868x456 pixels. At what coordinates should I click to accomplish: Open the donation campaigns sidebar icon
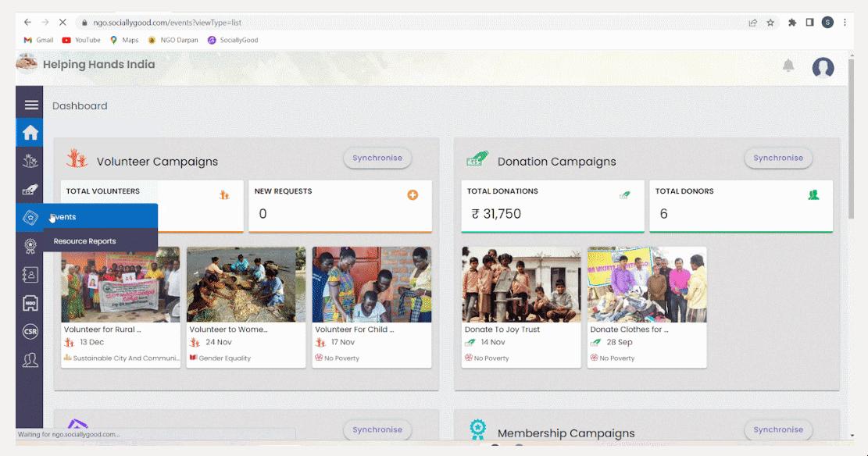30,190
